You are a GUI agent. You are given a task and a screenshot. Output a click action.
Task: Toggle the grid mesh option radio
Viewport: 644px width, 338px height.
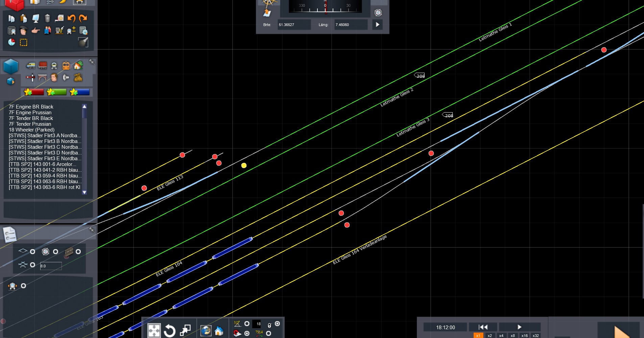32,265
